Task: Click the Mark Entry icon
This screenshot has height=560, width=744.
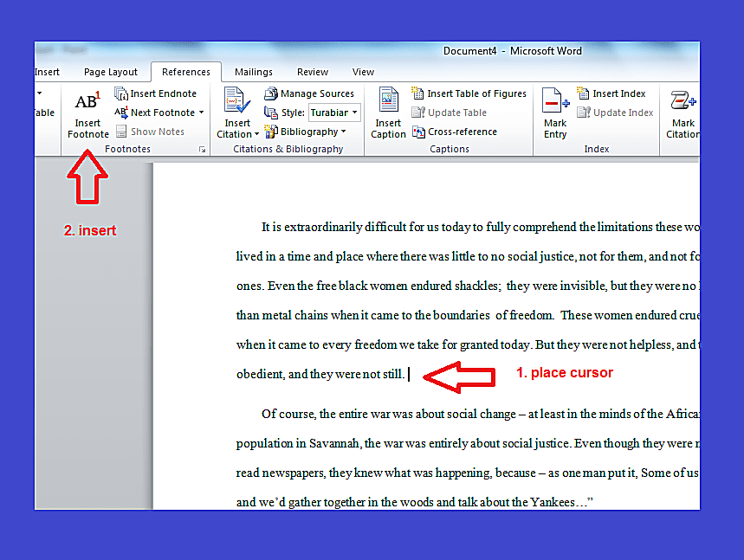Action: [555, 100]
